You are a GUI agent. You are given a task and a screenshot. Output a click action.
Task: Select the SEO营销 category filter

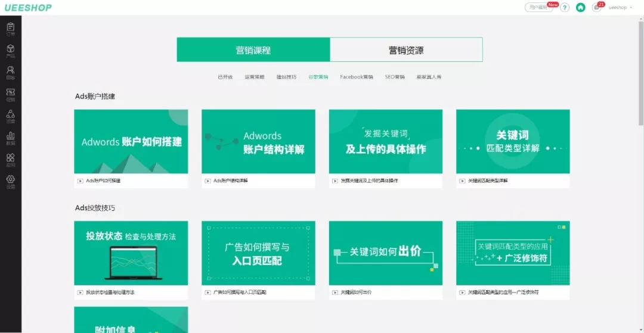(x=394, y=77)
